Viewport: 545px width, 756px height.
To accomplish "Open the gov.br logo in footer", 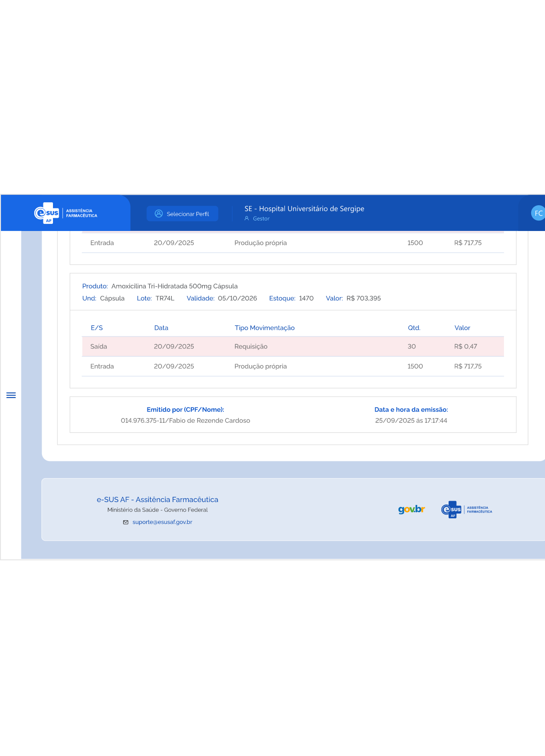I will click(411, 509).
